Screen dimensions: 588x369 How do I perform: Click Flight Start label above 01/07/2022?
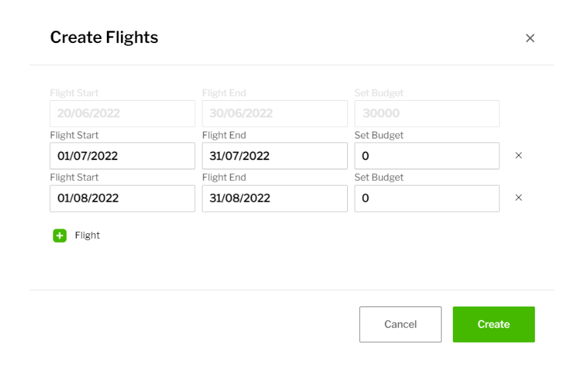(x=74, y=135)
